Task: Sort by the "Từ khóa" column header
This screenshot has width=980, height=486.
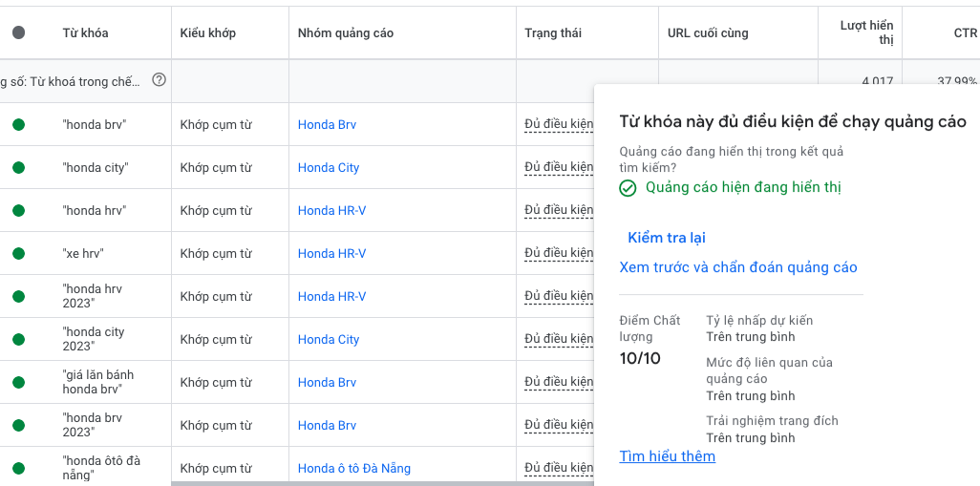Action: [85, 32]
